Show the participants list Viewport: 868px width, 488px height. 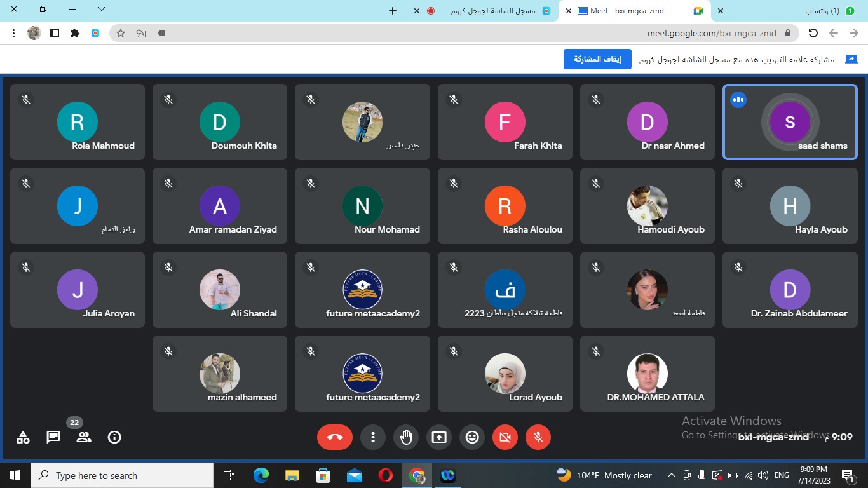(84, 437)
